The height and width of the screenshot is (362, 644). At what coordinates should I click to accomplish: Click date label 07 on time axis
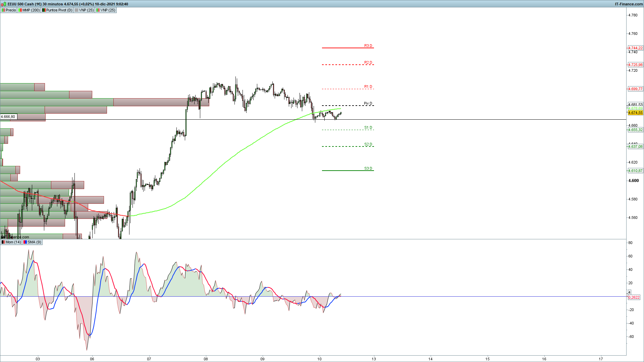tap(149, 359)
